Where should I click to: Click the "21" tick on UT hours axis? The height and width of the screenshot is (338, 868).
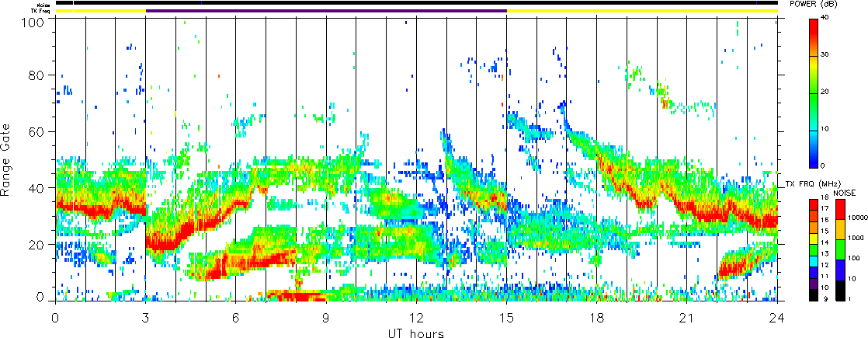coord(687,316)
